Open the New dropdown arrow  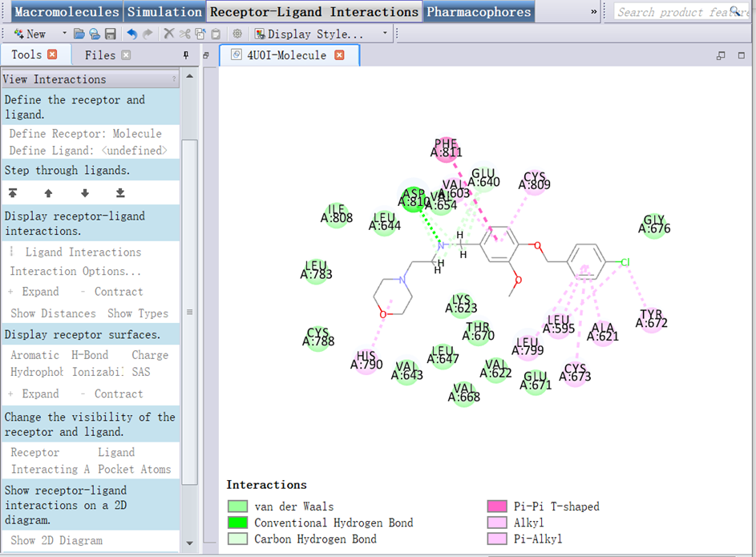pyautogui.click(x=64, y=34)
